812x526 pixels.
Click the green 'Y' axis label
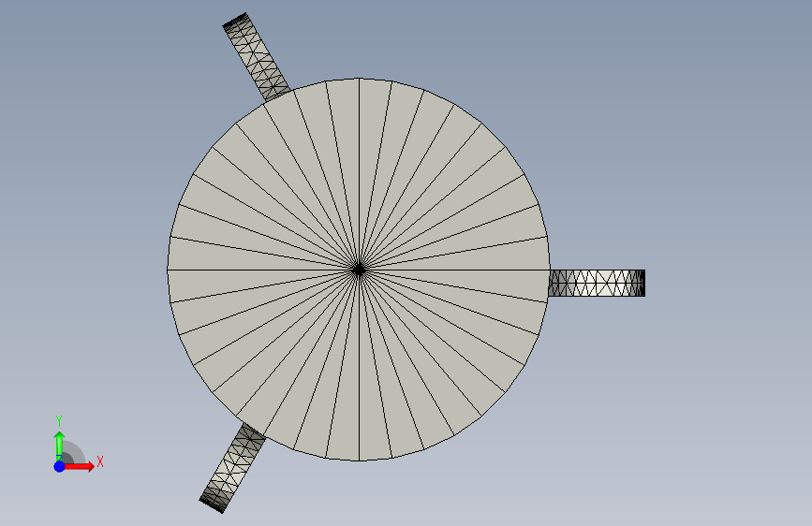(59, 421)
